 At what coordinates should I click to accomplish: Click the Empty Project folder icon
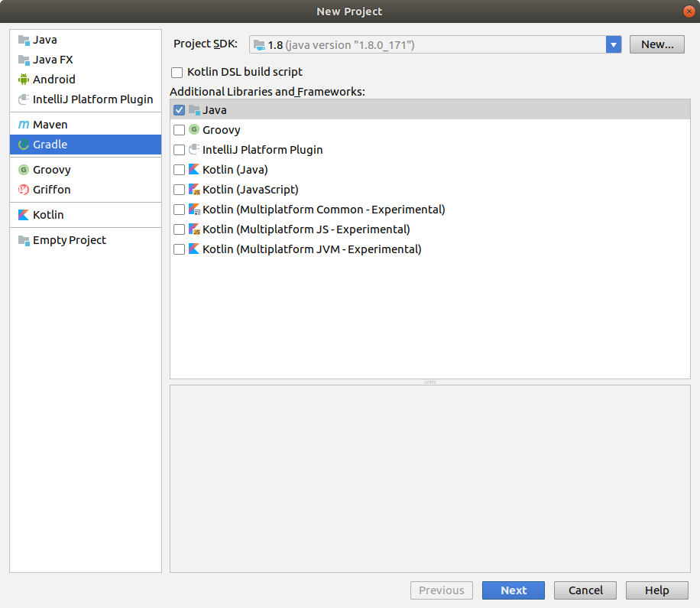click(x=24, y=240)
